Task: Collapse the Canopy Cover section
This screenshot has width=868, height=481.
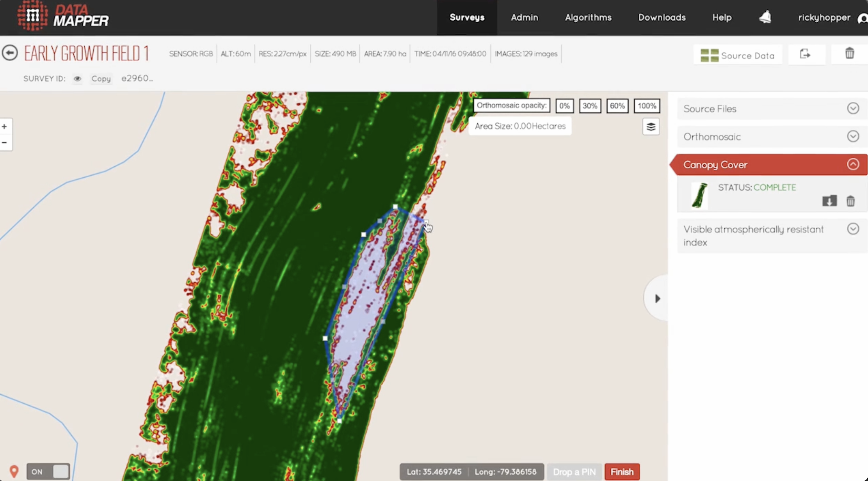Action: coord(853,164)
